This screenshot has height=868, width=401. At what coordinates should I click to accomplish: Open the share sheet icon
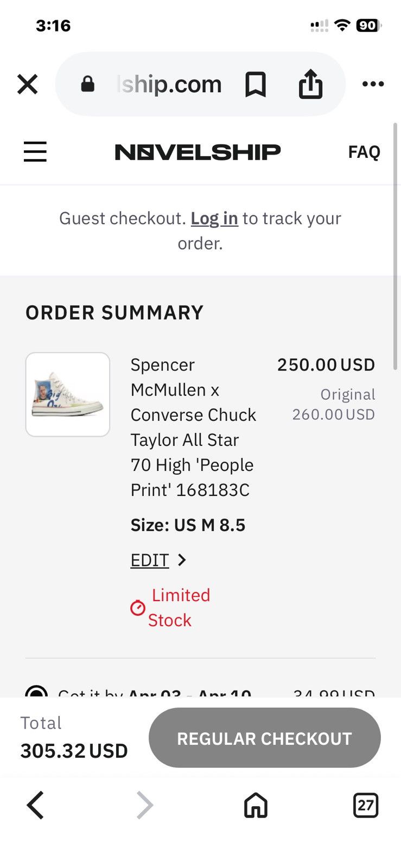click(310, 84)
